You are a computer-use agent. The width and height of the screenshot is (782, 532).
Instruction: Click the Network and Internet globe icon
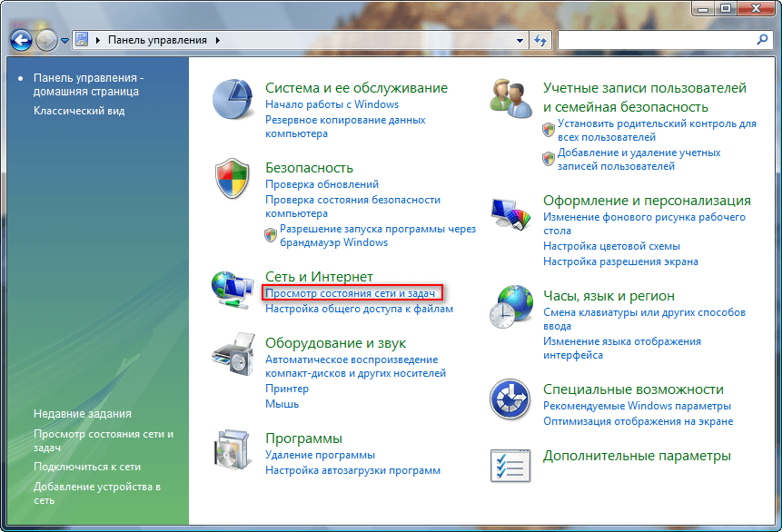click(233, 291)
